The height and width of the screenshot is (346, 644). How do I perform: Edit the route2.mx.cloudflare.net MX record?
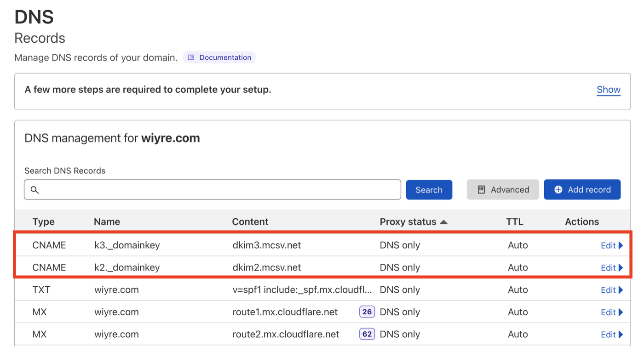(x=612, y=335)
